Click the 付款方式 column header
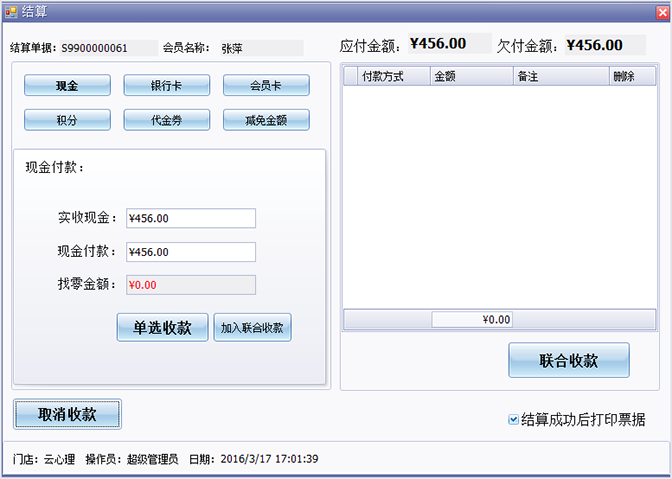Image resolution: width=672 pixels, height=479 pixels. tap(394, 76)
